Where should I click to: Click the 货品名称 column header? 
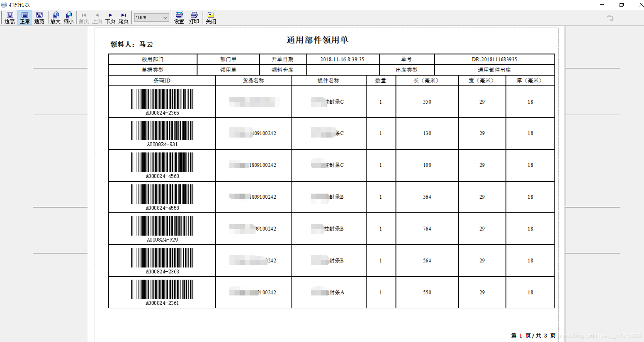254,80
